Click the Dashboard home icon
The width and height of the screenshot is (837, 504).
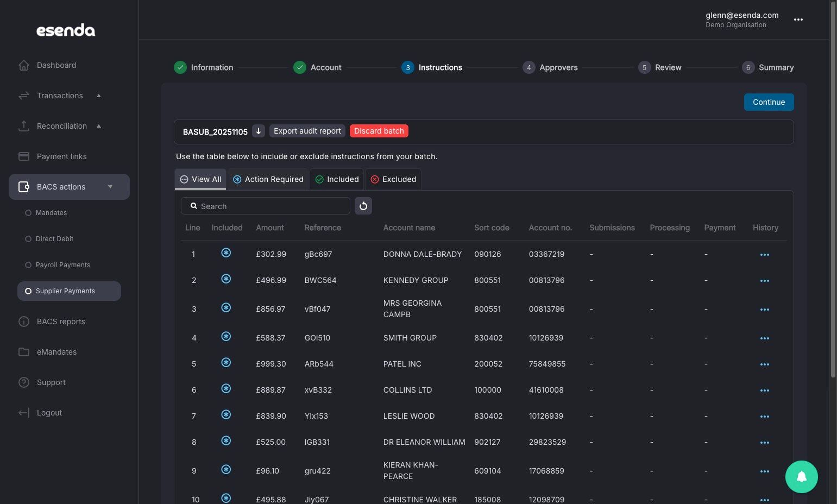pos(24,65)
